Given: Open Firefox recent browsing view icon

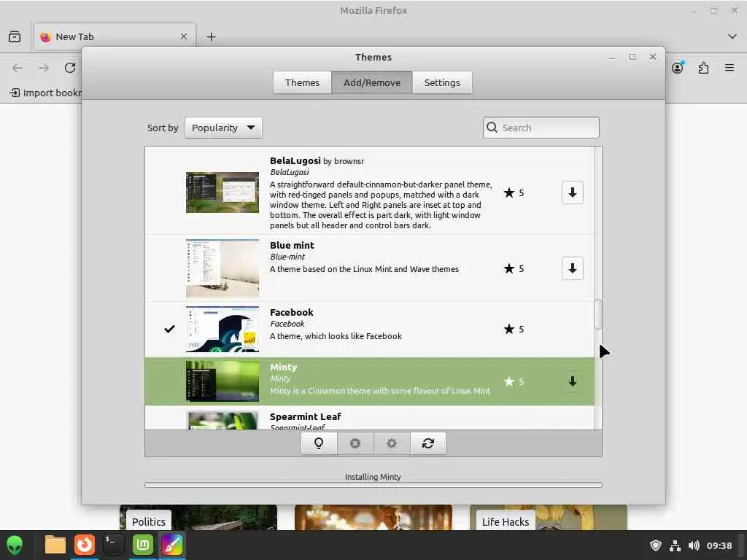Looking at the screenshot, I should (15, 36).
